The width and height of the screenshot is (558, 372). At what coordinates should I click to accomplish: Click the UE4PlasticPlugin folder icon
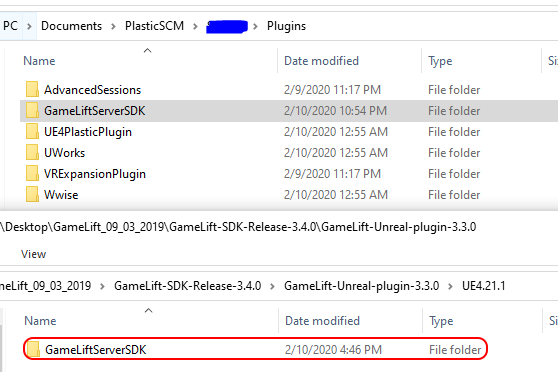pos(32,131)
